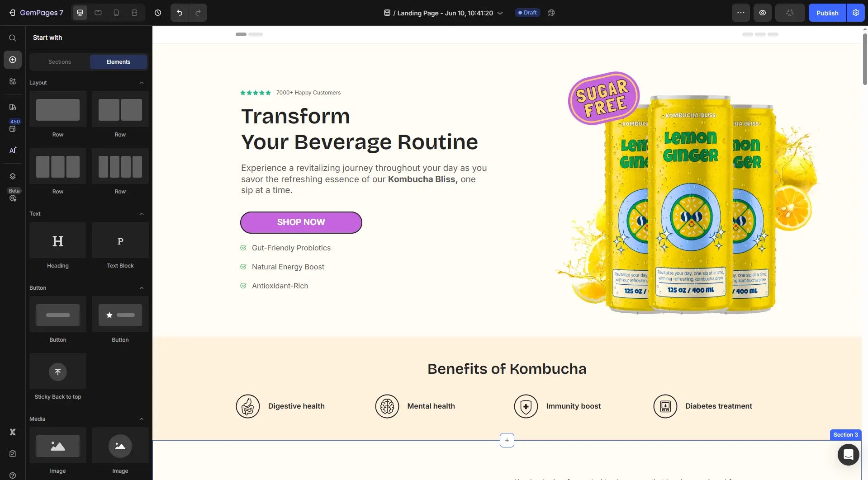Select the Mental health brain icon

(387, 406)
